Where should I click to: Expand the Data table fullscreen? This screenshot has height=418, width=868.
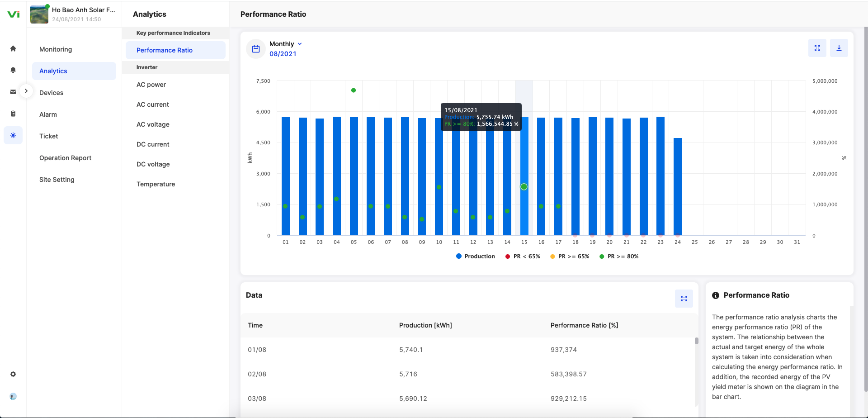tap(684, 299)
